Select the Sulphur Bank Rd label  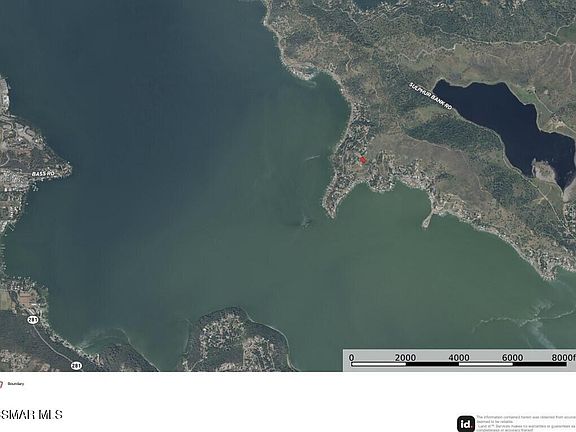point(431,96)
